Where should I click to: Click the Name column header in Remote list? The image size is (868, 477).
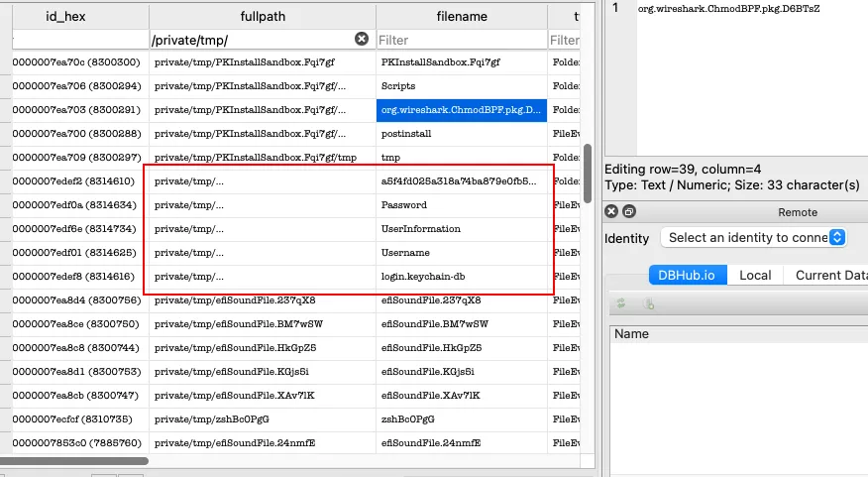[739, 333]
